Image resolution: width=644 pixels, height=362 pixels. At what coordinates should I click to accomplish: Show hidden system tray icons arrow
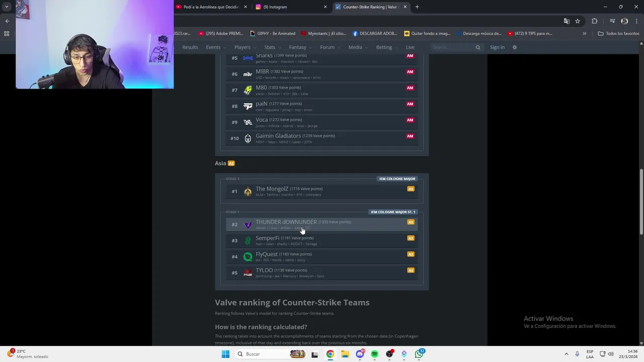(566, 354)
